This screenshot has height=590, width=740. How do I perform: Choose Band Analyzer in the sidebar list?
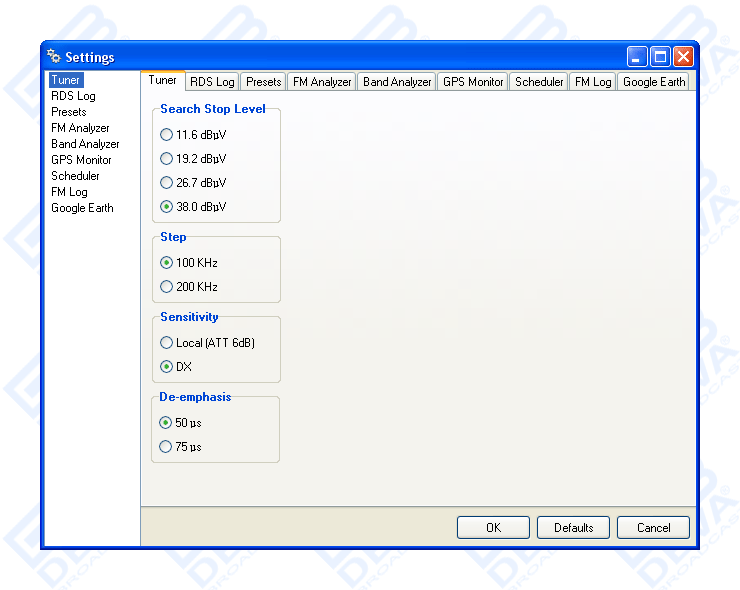(x=85, y=144)
